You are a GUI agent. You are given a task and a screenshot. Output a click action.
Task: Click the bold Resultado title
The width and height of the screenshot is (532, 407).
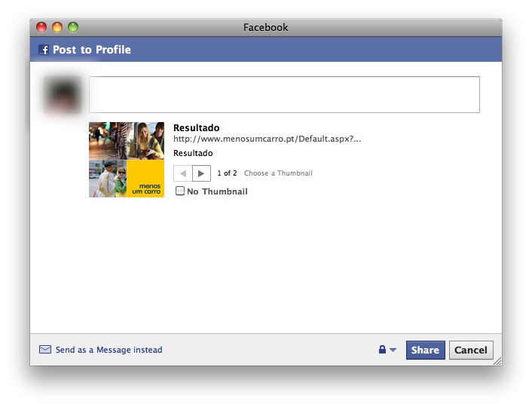197,127
